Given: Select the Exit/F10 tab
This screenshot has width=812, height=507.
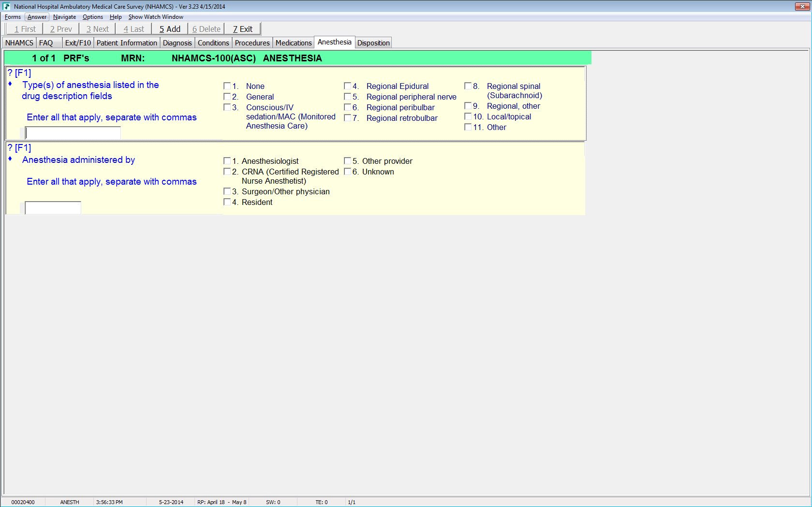Looking at the screenshot, I should [x=78, y=43].
